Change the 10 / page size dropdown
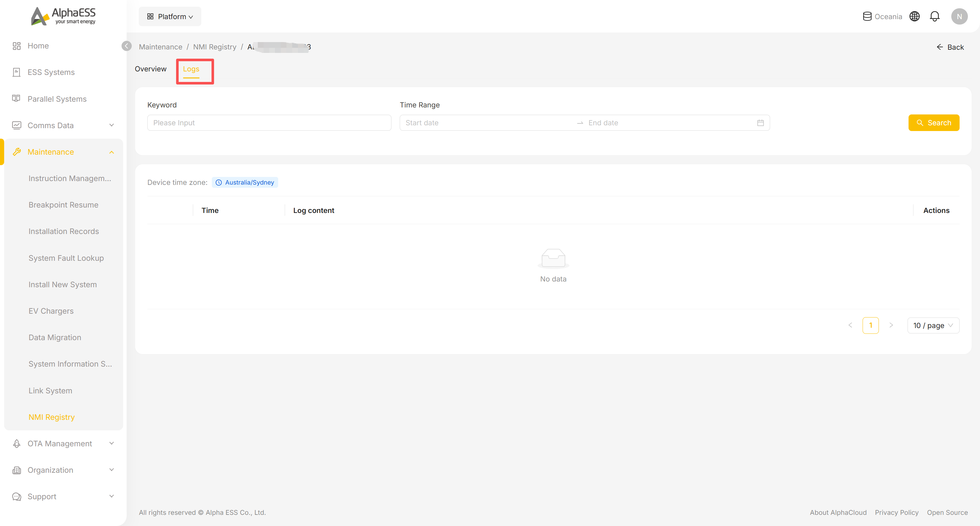980x526 pixels. [x=933, y=325]
